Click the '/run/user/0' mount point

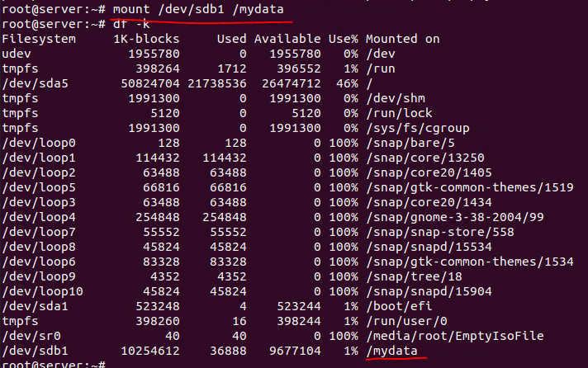406,321
